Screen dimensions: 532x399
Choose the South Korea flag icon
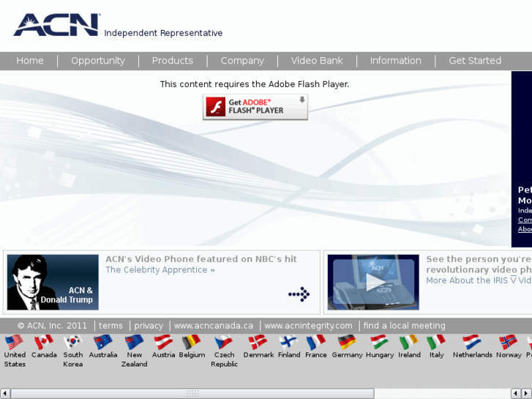click(73, 342)
